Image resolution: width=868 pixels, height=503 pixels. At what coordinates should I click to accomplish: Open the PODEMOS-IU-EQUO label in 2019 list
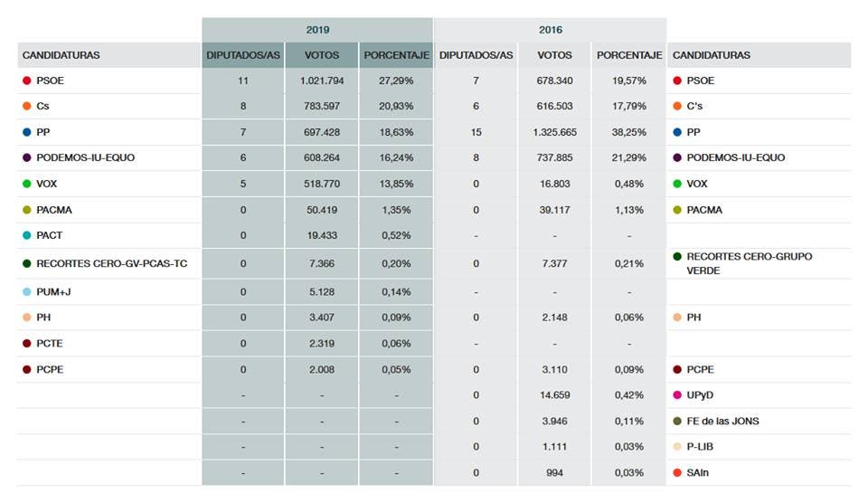85,157
